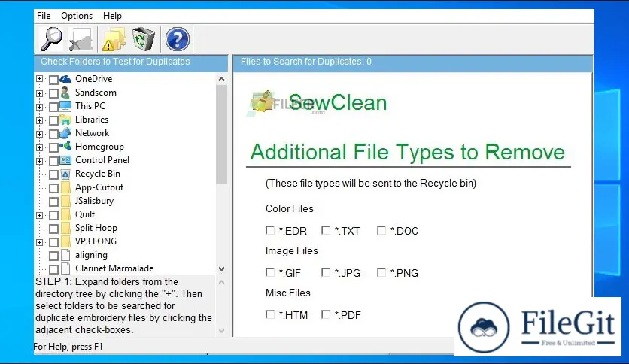Open the Options menu
Viewport: 629px width, 364px height.
pos(77,16)
